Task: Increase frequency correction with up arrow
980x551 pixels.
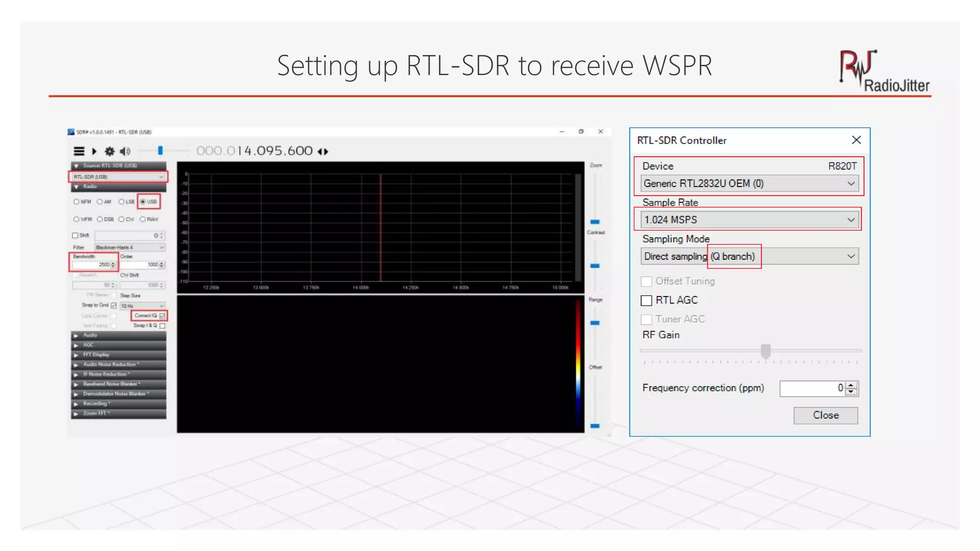Action: coord(851,385)
